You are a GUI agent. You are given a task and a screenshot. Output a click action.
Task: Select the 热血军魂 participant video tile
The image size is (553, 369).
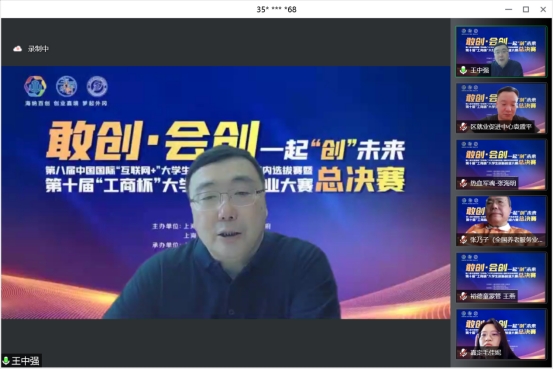(501, 164)
